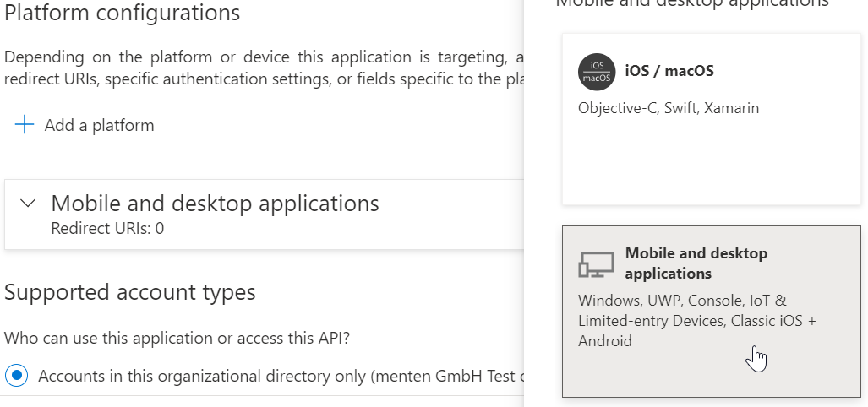Click the 'Supported account types' heading
This screenshot has width=868, height=407.
coord(129,292)
